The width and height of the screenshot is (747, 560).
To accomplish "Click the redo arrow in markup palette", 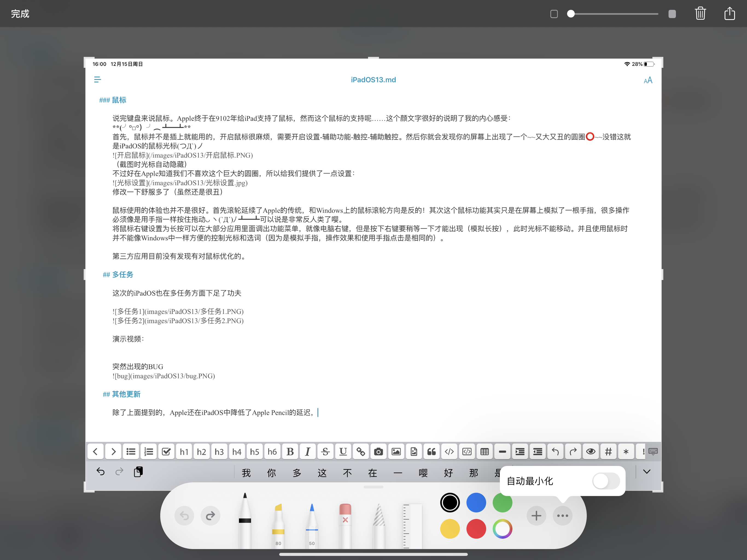I will click(x=210, y=516).
